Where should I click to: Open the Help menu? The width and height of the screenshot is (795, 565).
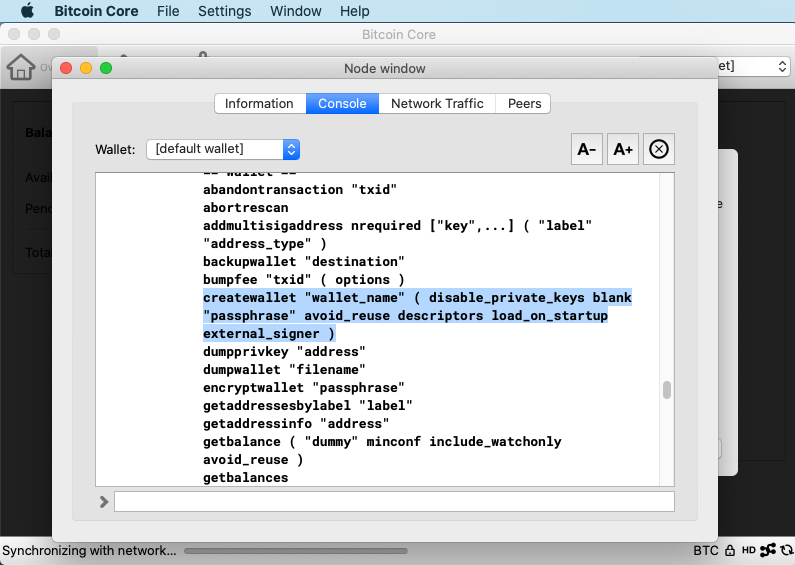click(x=354, y=11)
